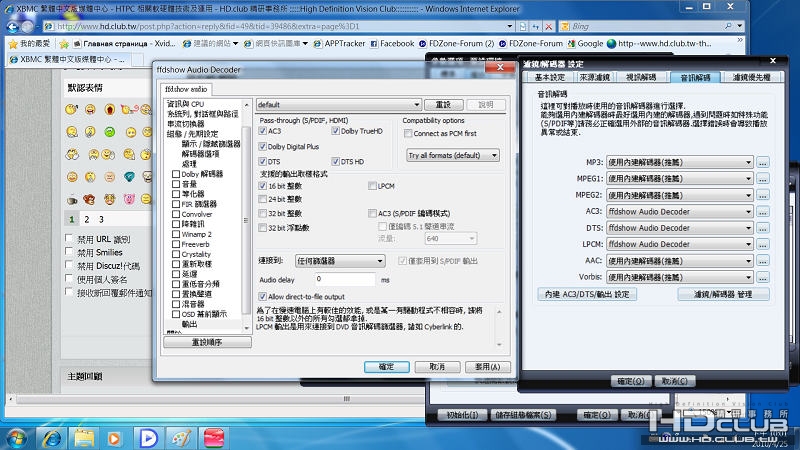Viewport: 800px width, 450px height.
Task: Enable LPCM output checkbox
Action: click(372, 186)
